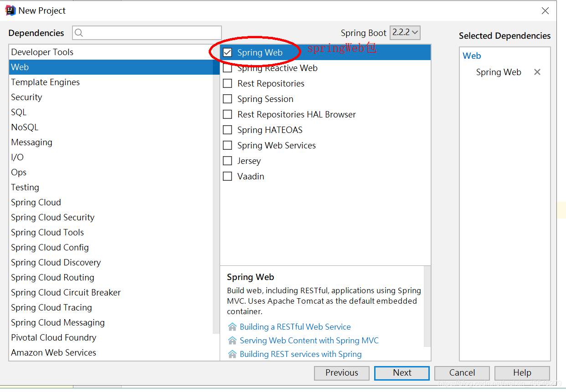
Task: Select the I/O category
Action: (111, 157)
